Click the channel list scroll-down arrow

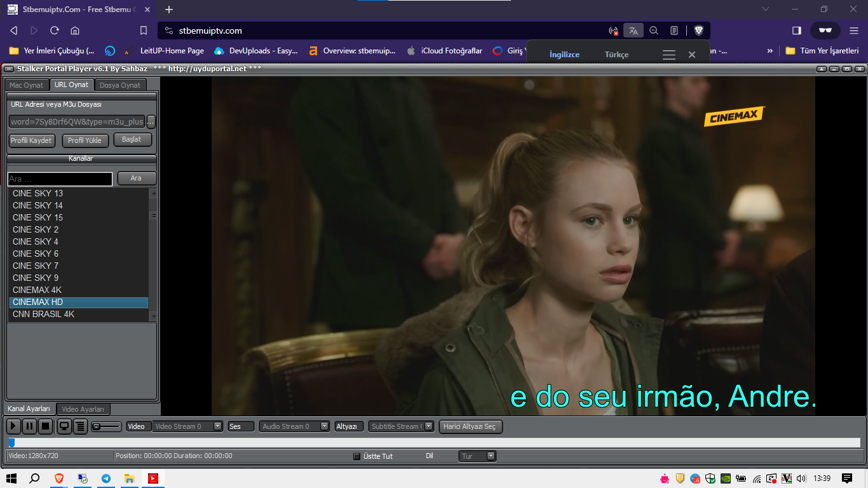(153, 316)
